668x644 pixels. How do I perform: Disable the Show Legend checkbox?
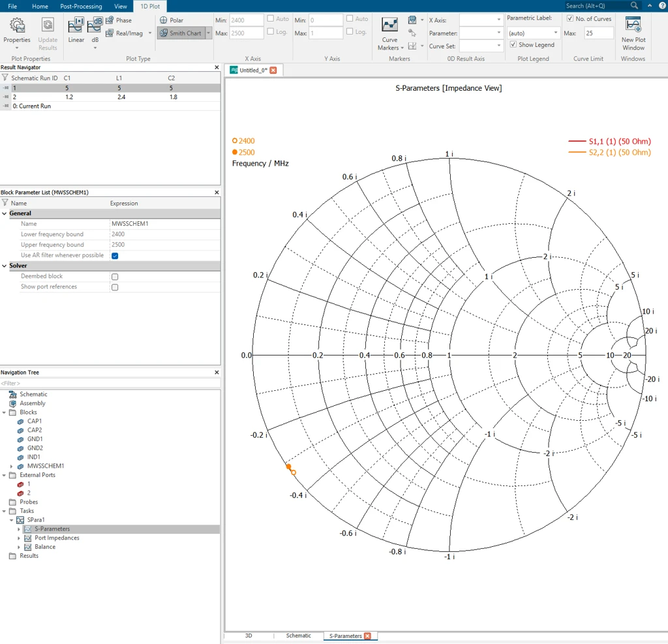coord(513,45)
